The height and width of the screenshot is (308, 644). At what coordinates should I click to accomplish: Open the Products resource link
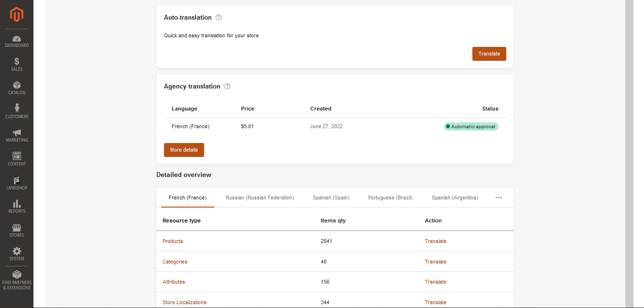(173, 241)
